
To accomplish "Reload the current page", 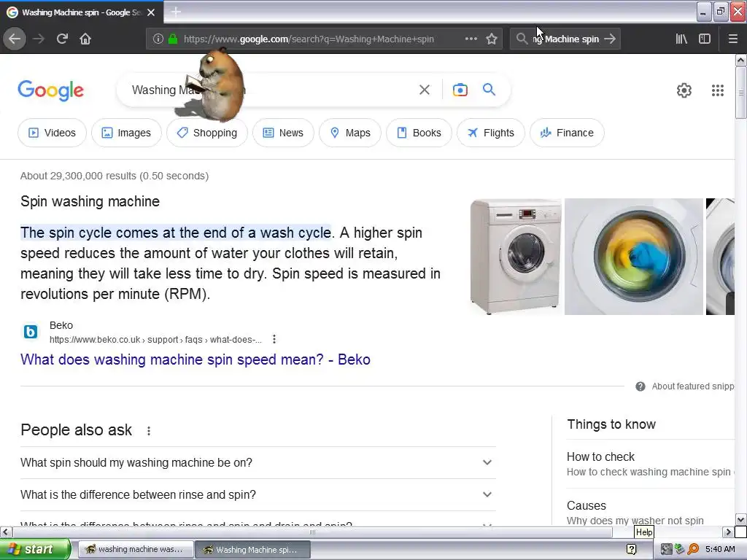I will pyautogui.click(x=62, y=39).
